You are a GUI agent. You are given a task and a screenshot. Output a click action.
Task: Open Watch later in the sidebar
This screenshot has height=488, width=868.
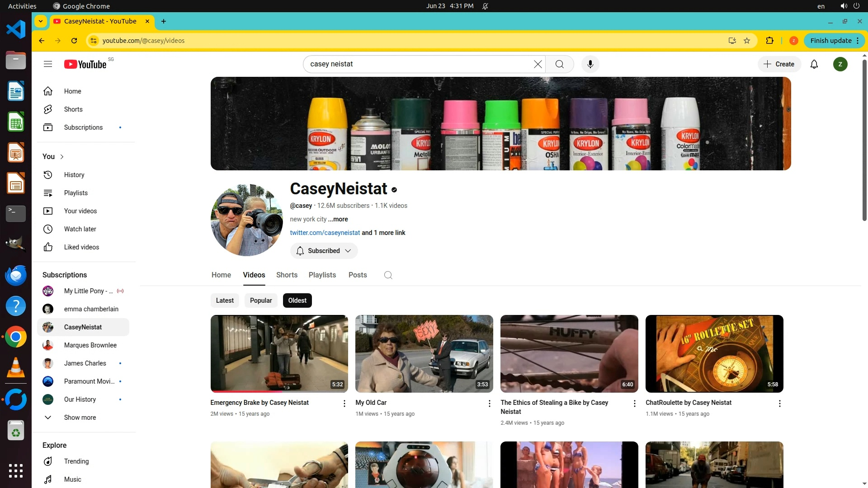click(x=80, y=229)
